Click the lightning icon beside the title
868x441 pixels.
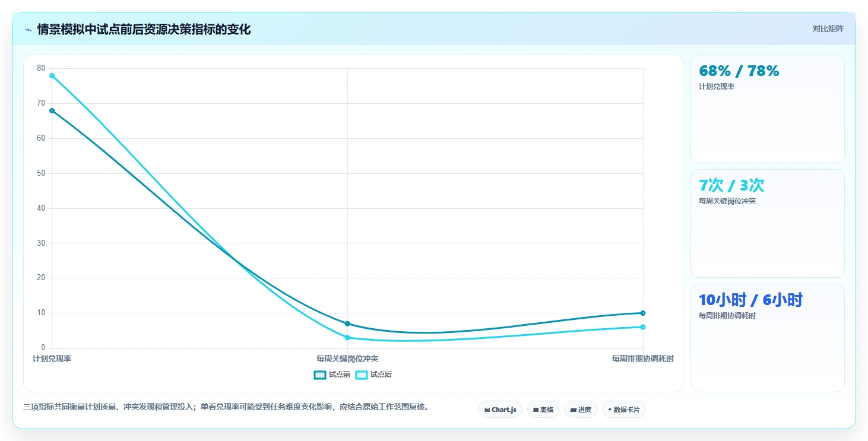tap(28, 30)
